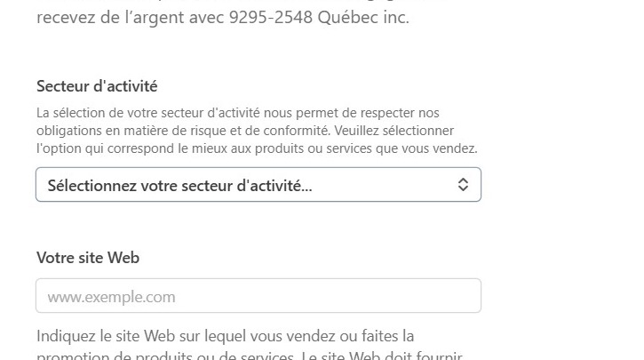
Task: Click the "Votre site Web" field label
Action: (x=88, y=258)
